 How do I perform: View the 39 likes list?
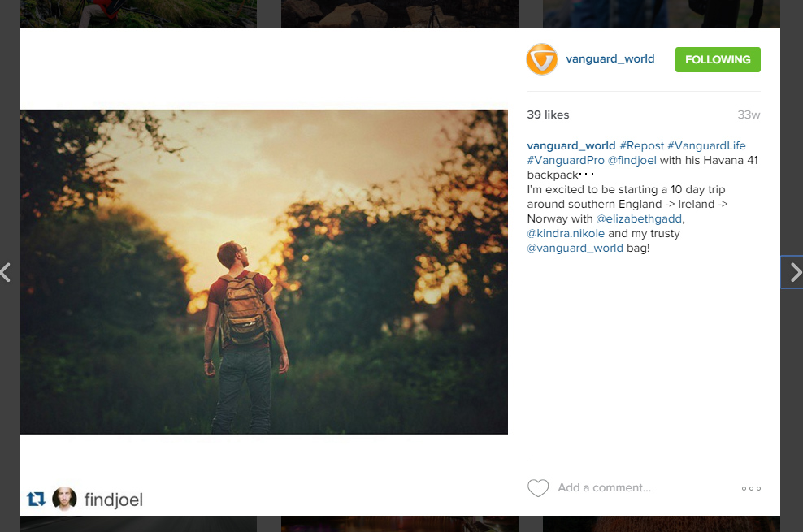pos(548,115)
